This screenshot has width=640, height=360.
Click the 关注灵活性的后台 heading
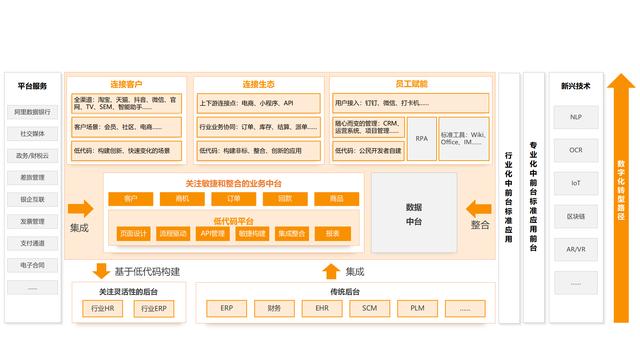128,291
